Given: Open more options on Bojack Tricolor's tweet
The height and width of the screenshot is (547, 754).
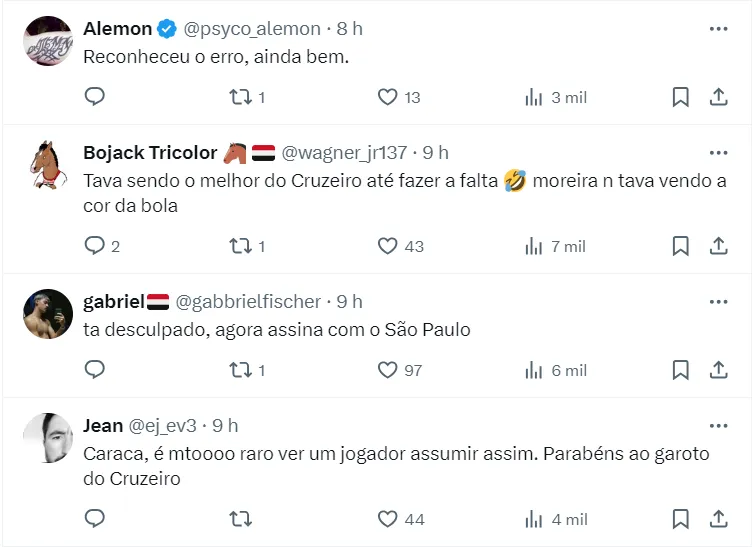Looking at the screenshot, I should [x=718, y=153].
